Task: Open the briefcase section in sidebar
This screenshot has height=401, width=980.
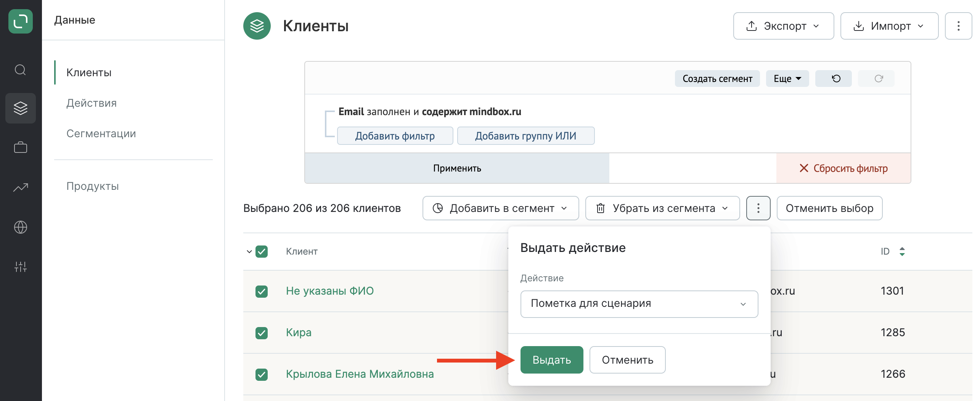Action: 21,148
